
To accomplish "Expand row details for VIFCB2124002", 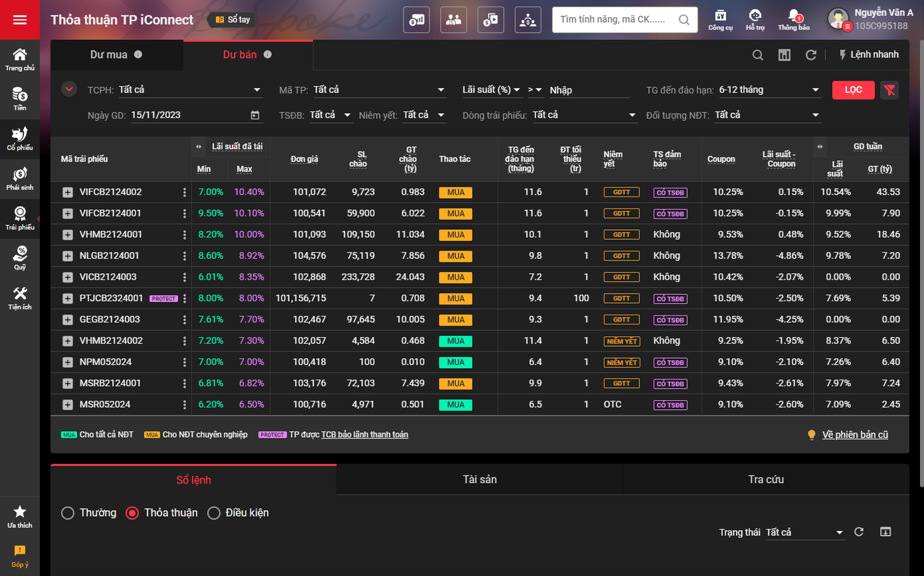I will 67,193.
